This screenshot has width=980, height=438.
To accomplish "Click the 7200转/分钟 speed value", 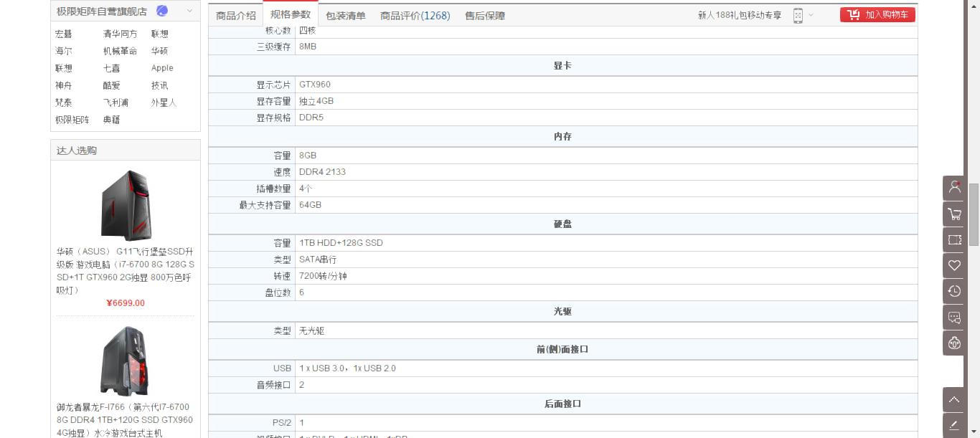I will pos(323,276).
